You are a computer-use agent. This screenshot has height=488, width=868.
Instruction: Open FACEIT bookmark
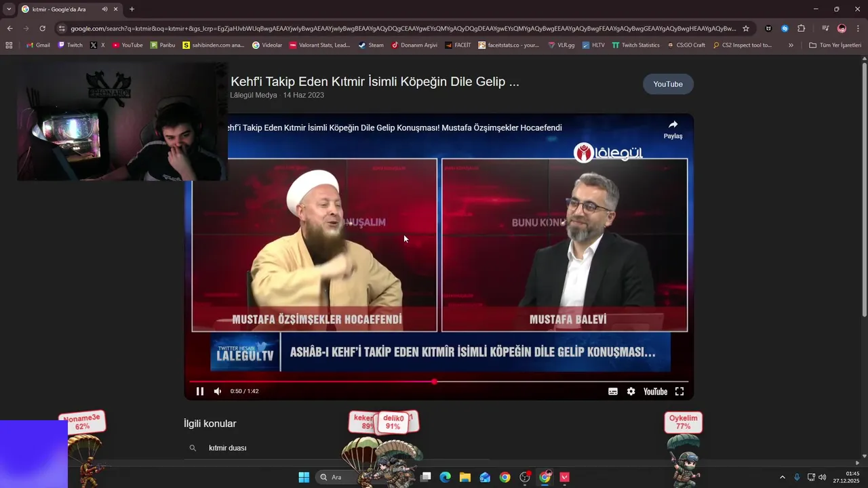tap(458, 45)
